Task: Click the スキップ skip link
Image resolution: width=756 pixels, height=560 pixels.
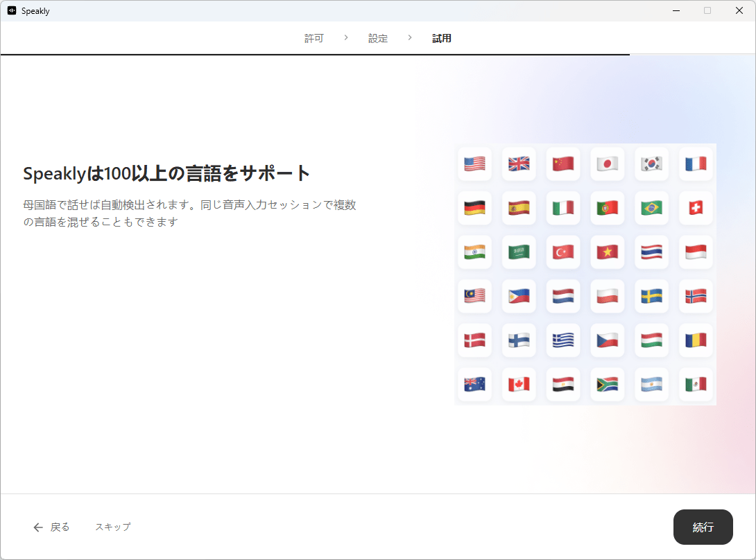Action: pos(112,527)
